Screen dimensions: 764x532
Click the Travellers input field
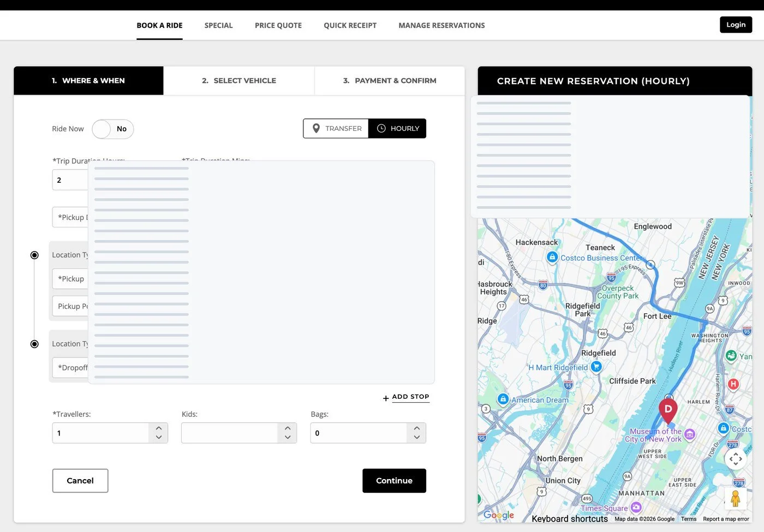coord(100,433)
